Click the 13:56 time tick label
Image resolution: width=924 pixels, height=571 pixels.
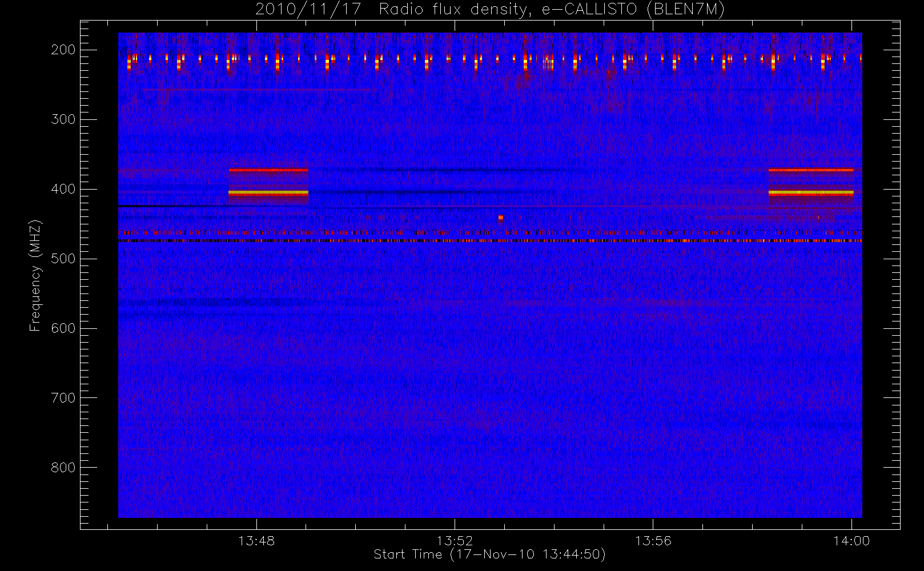[x=653, y=541]
